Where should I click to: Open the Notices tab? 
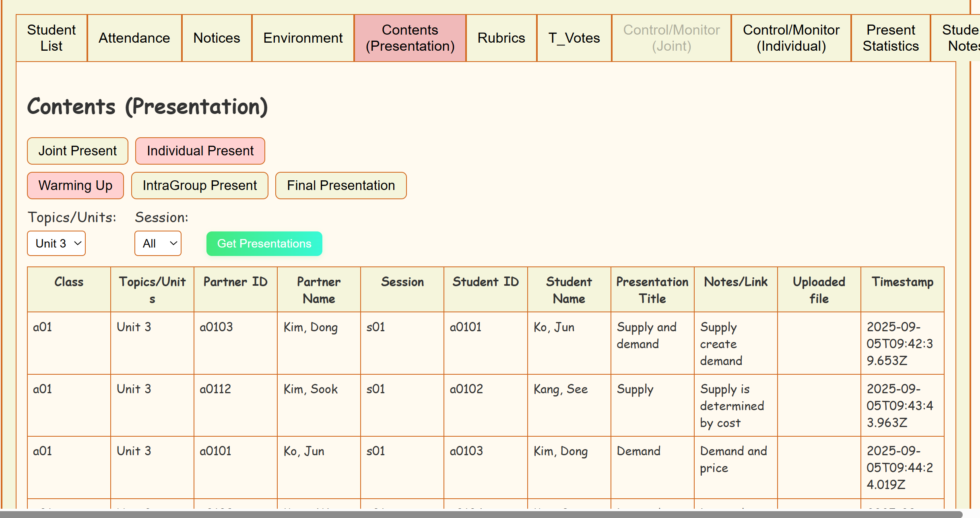point(217,38)
